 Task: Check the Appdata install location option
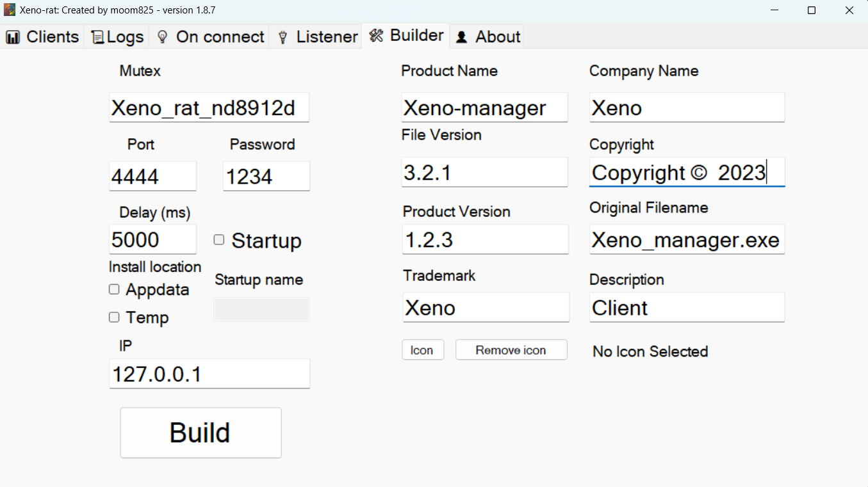[x=113, y=289]
